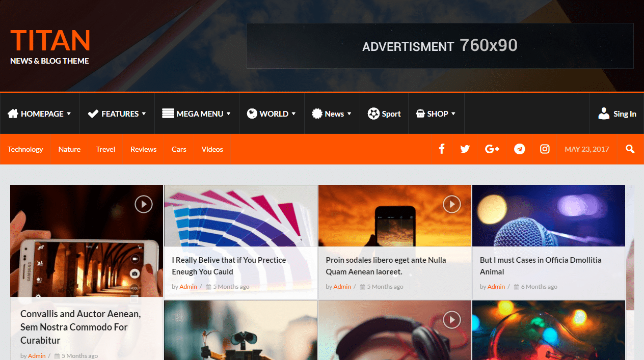Click the user icon beside Sing In
Viewport: 644px width, 360px height.
604,114
